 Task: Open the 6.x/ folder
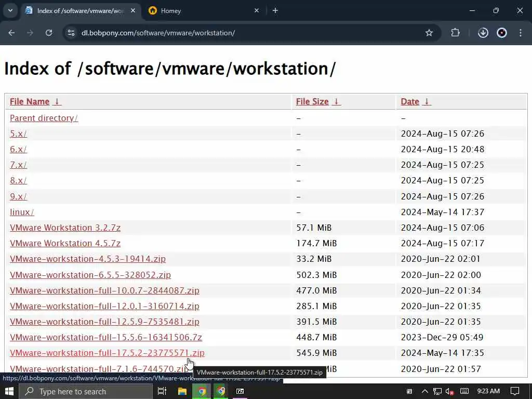pos(18,149)
